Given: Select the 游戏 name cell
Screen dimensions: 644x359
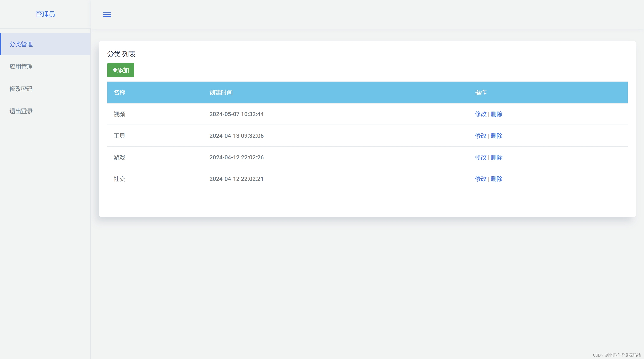Looking at the screenshot, I should (x=119, y=158).
